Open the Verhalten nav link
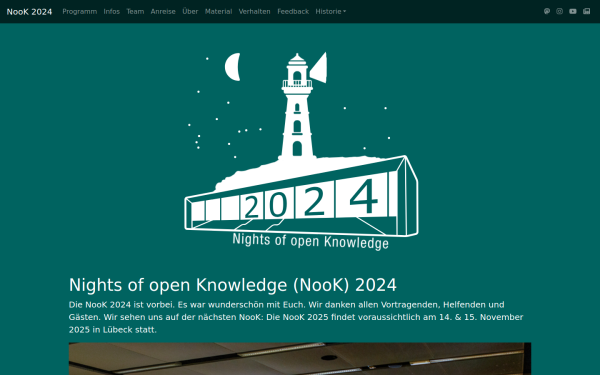 tap(254, 11)
